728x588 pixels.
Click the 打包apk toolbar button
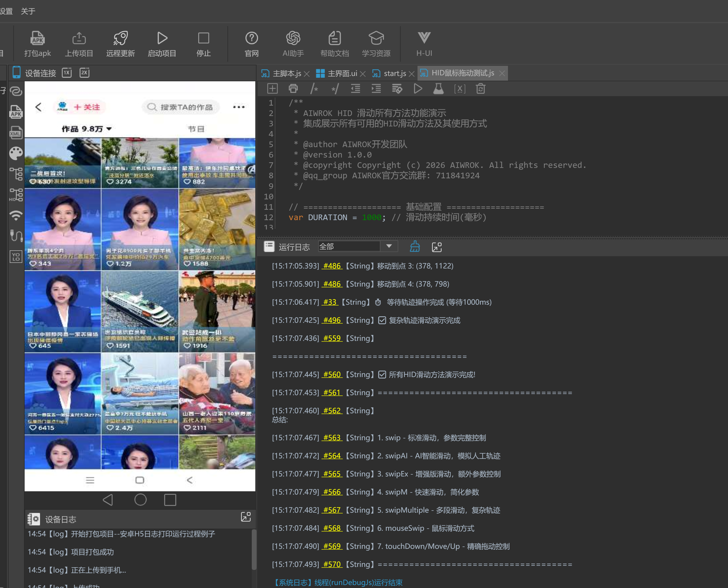tap(37, 44)
